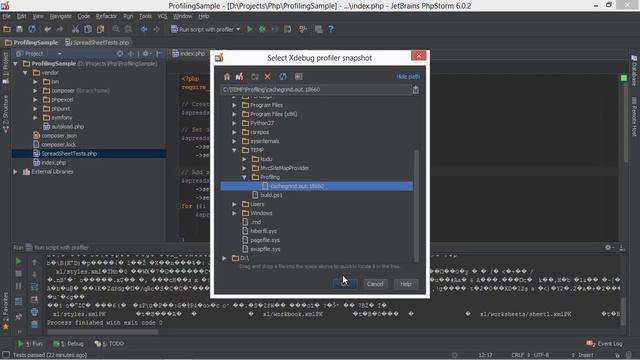
Task: Open Run script with profiler configuration dropdown
Action: pos(206,29)
